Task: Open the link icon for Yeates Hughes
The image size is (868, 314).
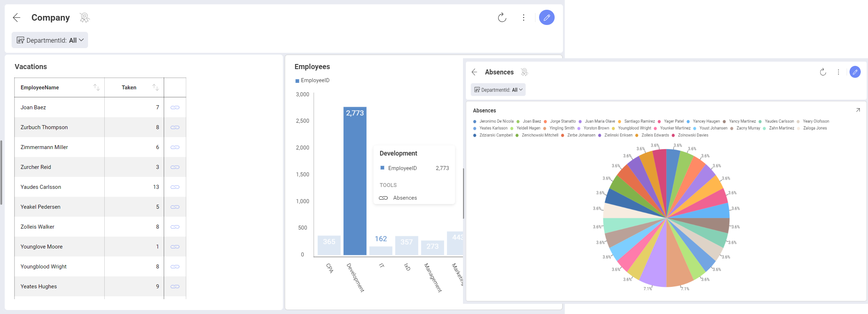Action: 175,287
